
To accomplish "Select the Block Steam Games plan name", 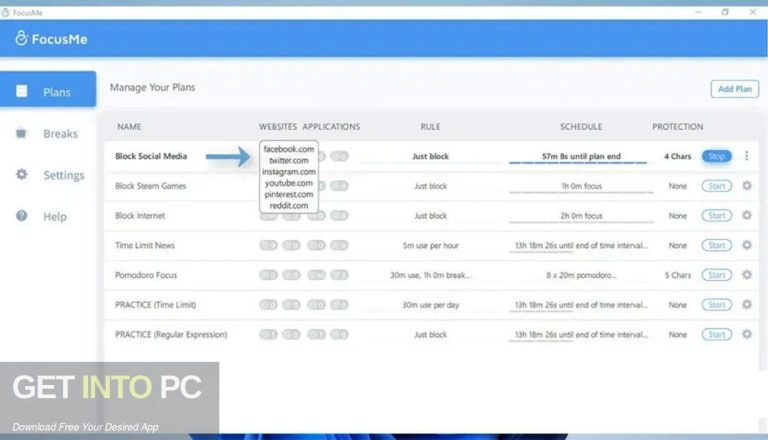I will click(150, 186).
